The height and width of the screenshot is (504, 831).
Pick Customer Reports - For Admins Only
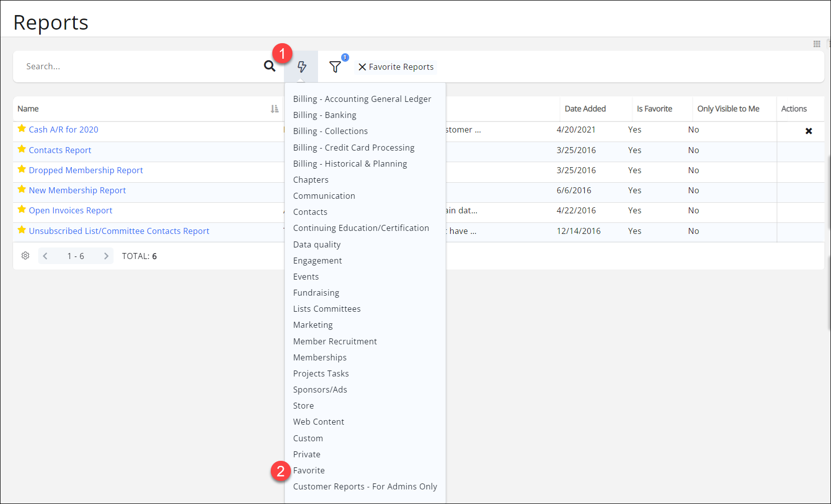[365, 486]
